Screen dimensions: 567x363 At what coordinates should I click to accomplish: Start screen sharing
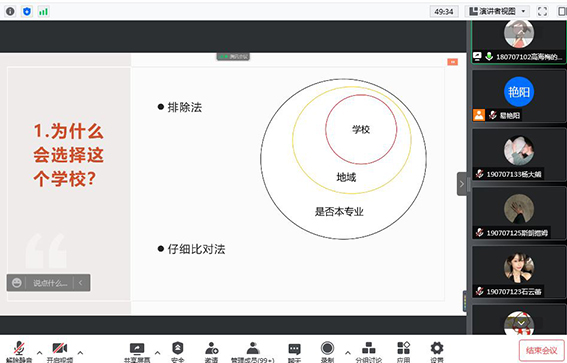137,352
